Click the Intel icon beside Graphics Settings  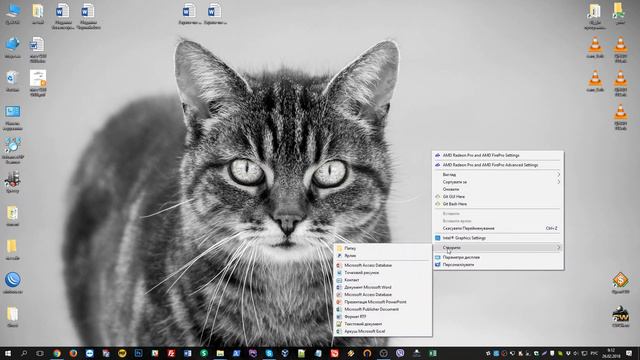pos(438,238)
